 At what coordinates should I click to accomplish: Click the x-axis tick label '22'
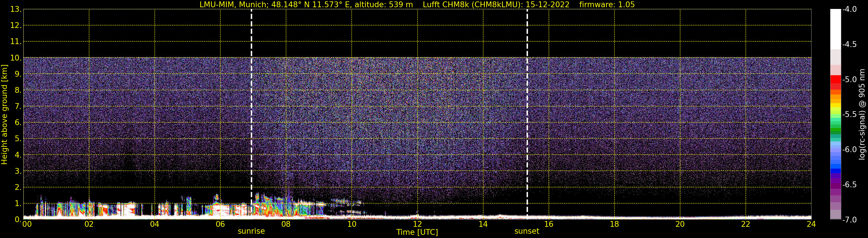[746, 224]
